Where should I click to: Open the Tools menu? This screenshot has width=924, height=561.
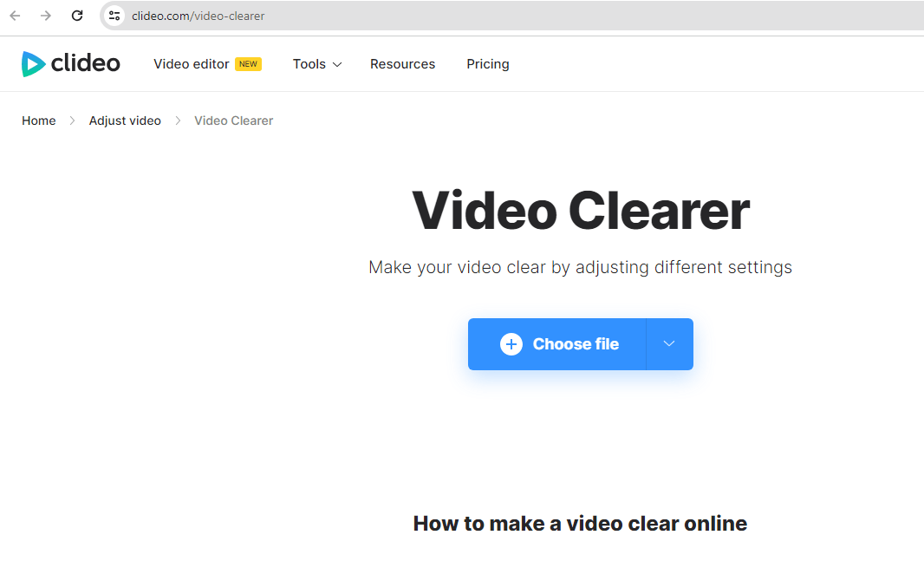(x=309, y=63)
